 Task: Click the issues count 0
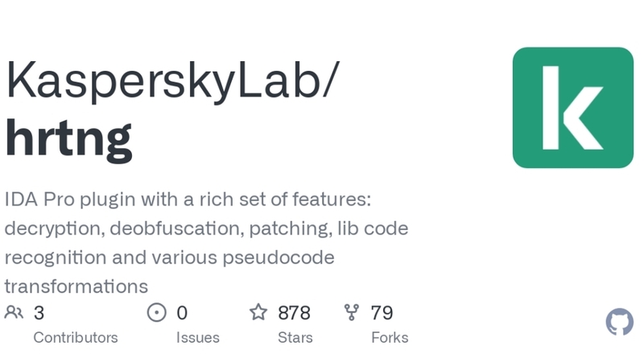[182, 313]
